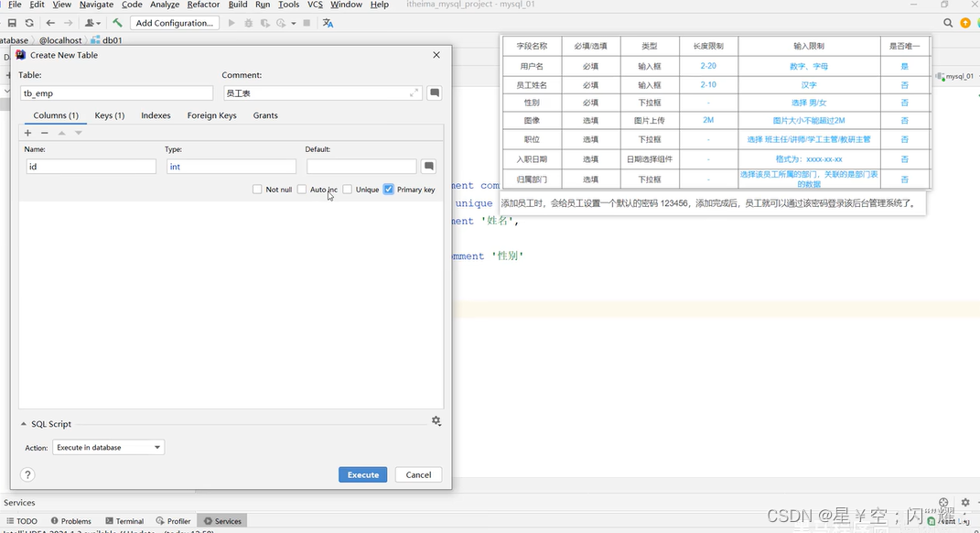This screenshot has width=980, height=533.
Task: Enable the Auto inc checkbox
Action: (303, 189)
